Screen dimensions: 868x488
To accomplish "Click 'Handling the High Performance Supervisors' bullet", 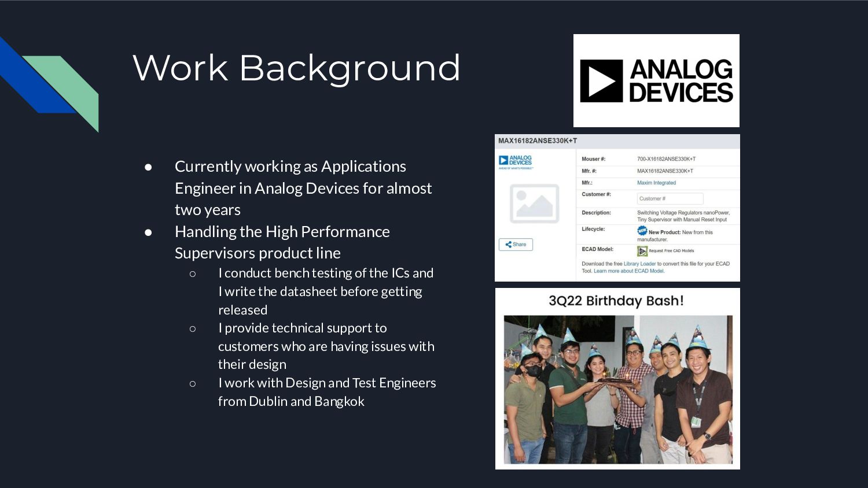I will tap(282, 242).
